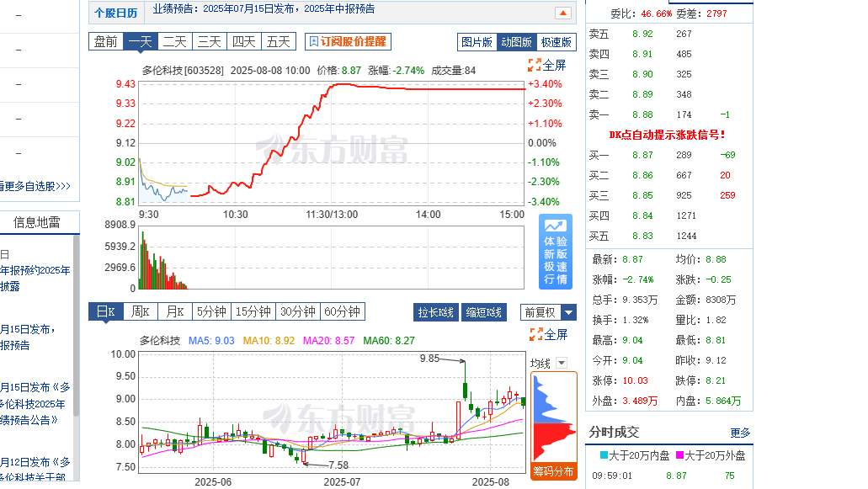868x489 pixels.
Task: Click the 筹码分布 button
Action: click(554, 471)
